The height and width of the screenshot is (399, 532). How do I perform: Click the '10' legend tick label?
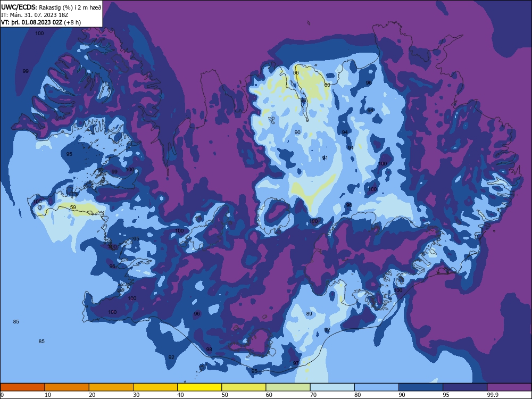pyautogui.click(x=48, y=395)
